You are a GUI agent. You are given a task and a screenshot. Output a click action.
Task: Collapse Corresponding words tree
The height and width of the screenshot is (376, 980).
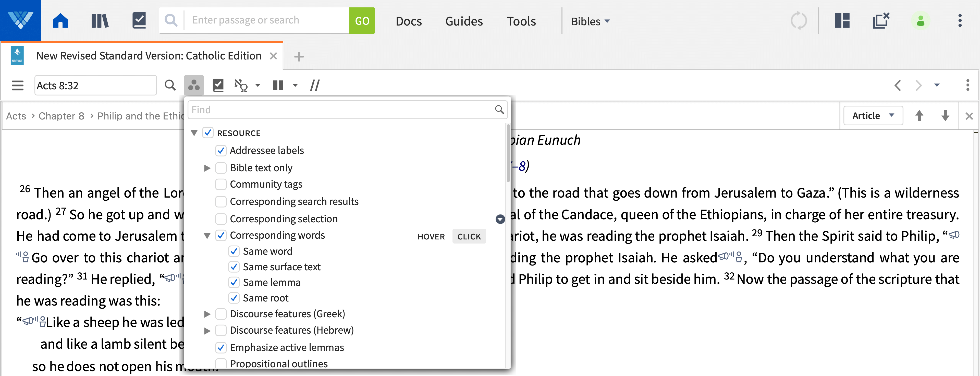pyautogui.click(x=207, y=236)
